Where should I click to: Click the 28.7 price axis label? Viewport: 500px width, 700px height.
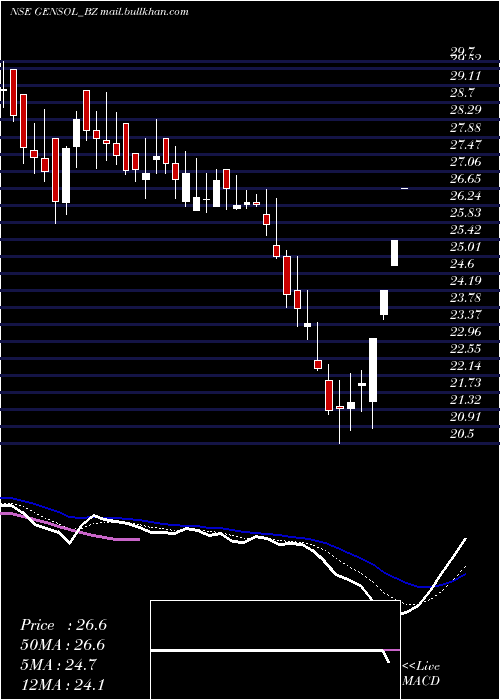tap(463, 93)
